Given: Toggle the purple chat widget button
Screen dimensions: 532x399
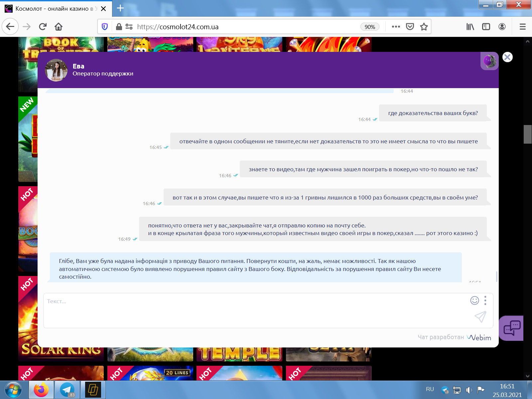Looking at the screenshot, I should 511,328.
